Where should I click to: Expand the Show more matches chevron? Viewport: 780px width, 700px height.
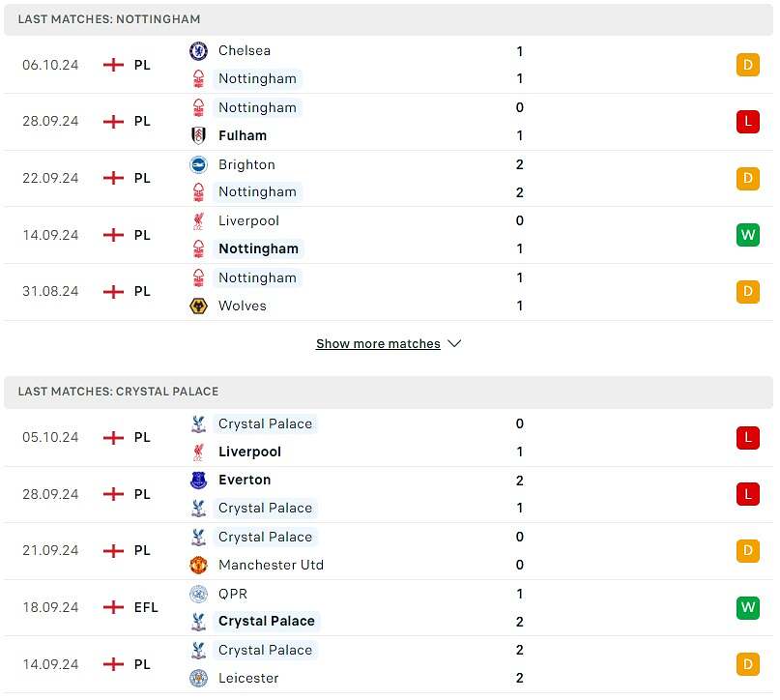tap(454, 344)
